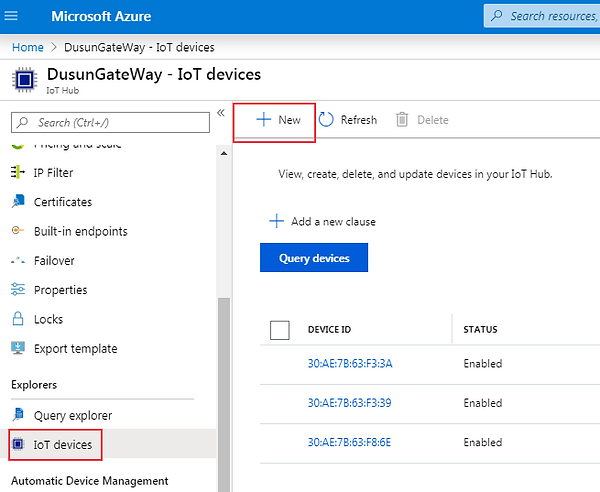Open Query explorer
This screenshot has height=492, width=600.
[73, 415]
